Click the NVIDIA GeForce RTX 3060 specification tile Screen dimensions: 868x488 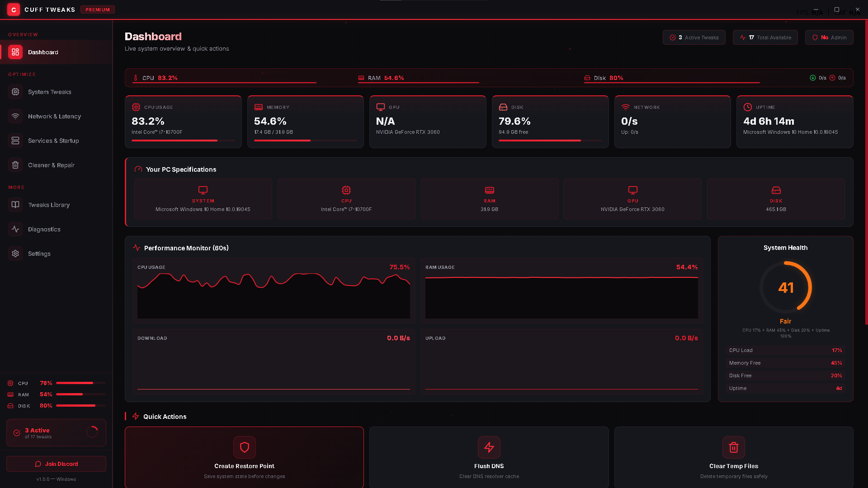(632, 199)
